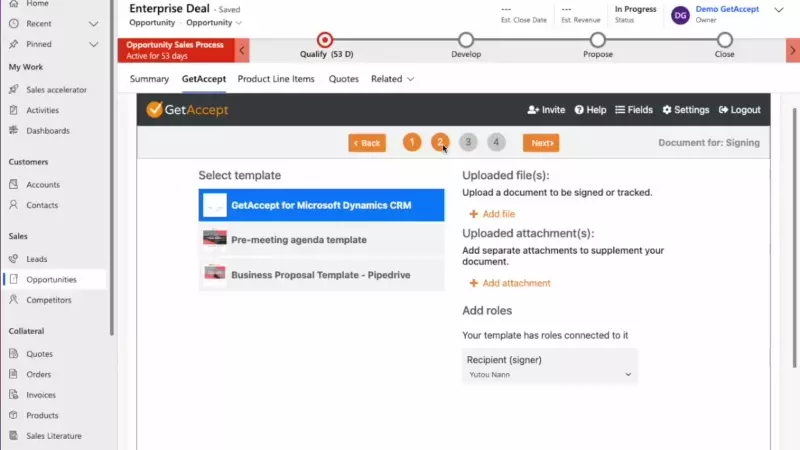Viewport: 800px width, 450px height.
Task: Open the Related tab dropdown
Action: coord(392,79)
